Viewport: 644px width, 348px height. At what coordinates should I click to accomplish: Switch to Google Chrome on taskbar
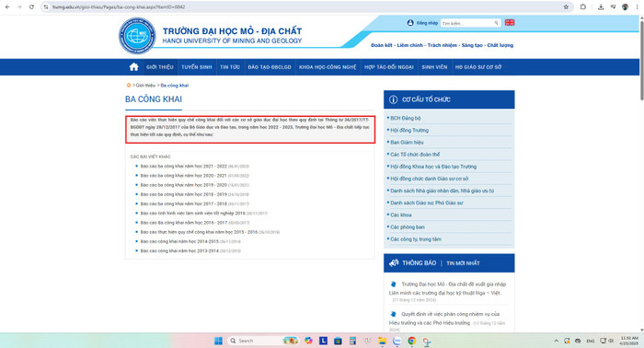click(x=412, y=341)
